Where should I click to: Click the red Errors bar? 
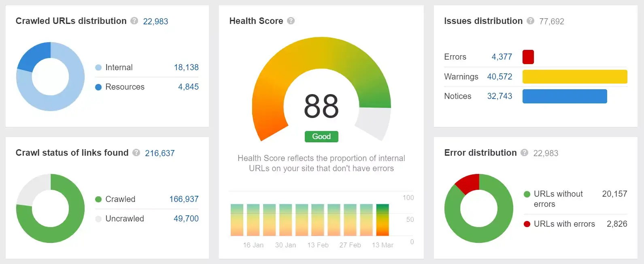click(528, 57)
